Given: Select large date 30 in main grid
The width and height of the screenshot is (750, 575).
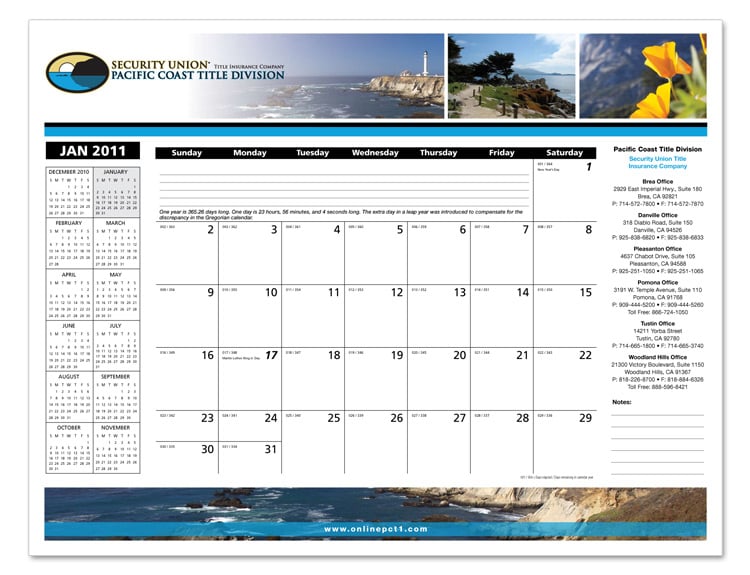Looking at the screenshot, I should click(x=207, y=449).
